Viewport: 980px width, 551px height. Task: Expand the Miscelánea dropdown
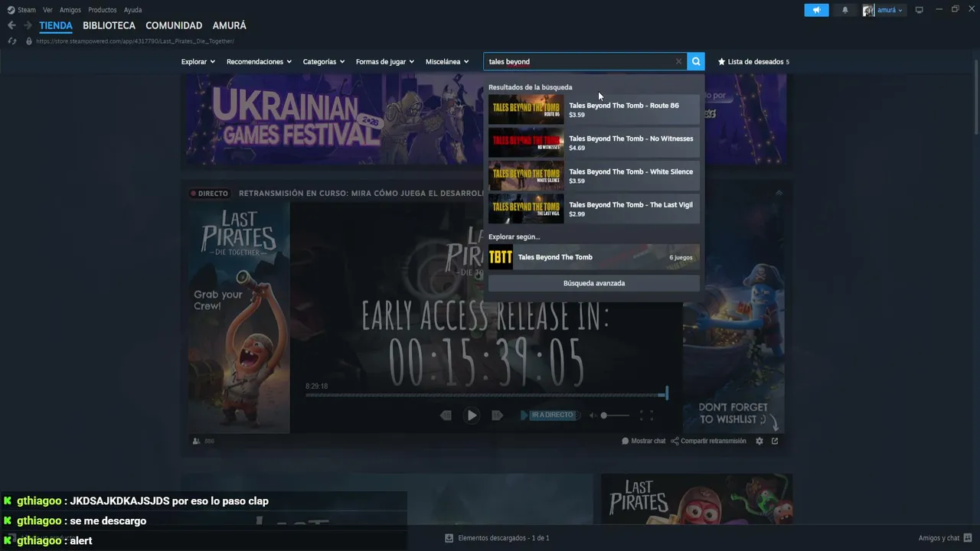447,61
